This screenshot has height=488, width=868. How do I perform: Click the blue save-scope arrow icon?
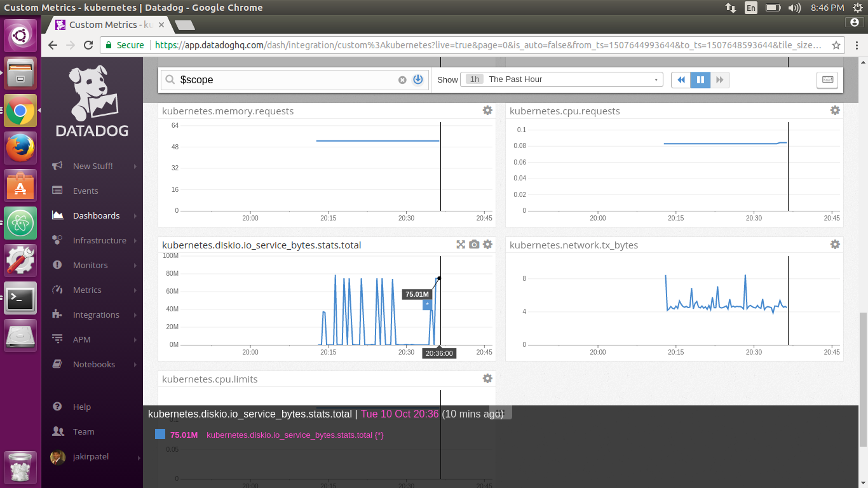pos(418,79)
